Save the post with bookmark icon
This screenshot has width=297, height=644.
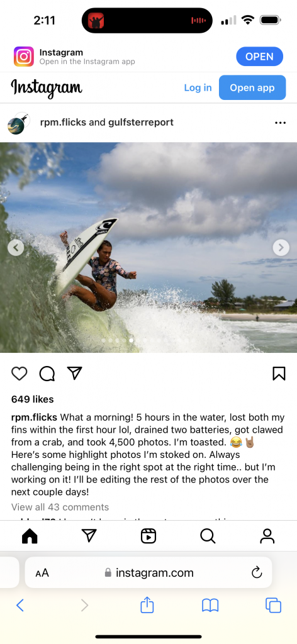pyautogui.click(x=279, y=374)
